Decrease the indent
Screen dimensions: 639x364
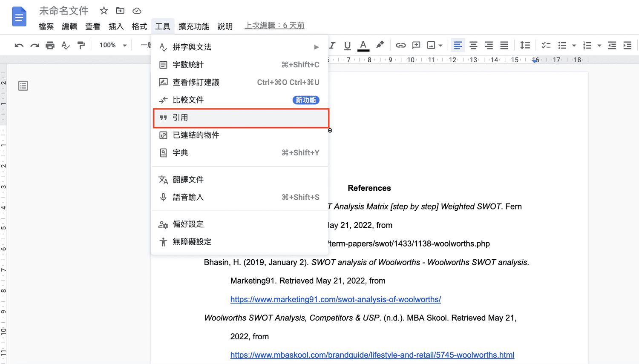[x=612, y=45]
